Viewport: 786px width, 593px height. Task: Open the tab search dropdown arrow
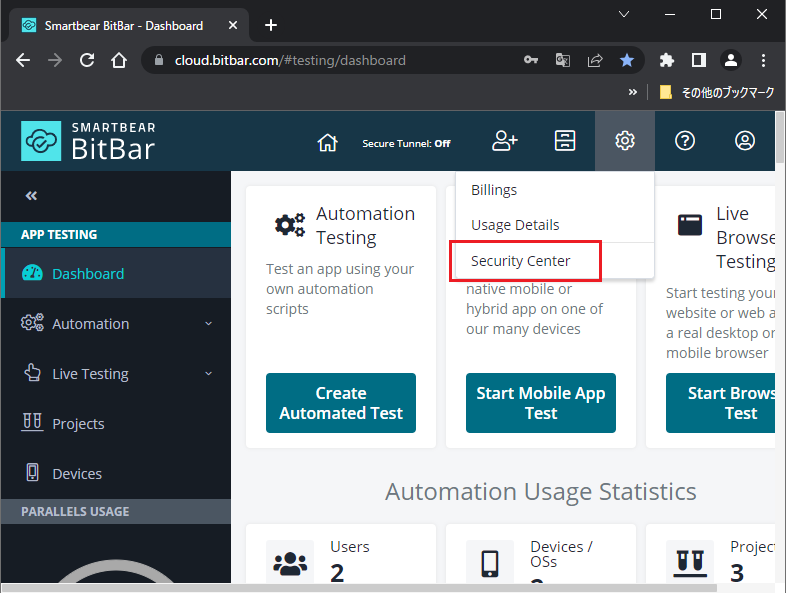(624, 14)
